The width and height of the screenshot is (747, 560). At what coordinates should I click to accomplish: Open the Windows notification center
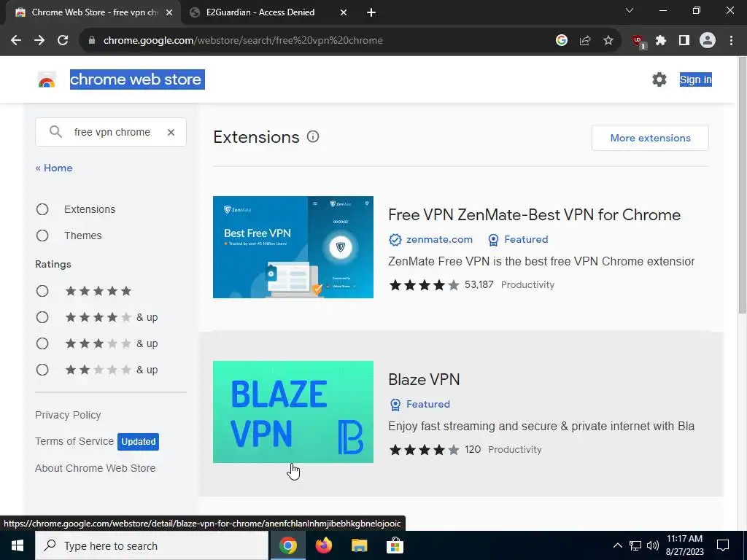723,545
